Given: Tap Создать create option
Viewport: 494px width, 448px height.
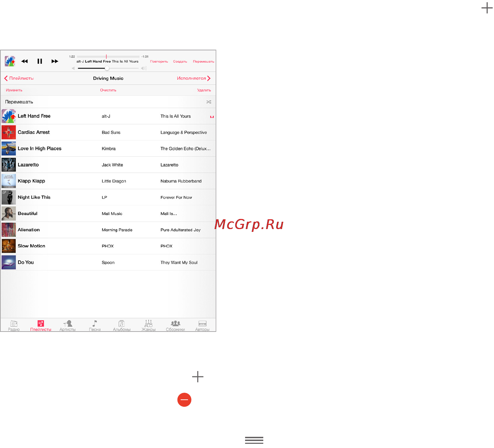Looking at the screenshot, I should pos(180,62).
